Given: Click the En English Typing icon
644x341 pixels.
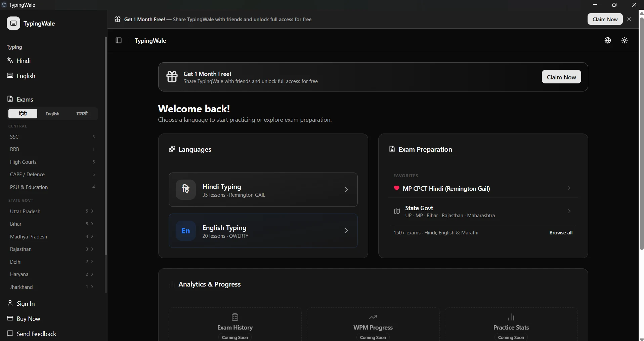Looking at the screenshot, I should [x=185, y=231].
